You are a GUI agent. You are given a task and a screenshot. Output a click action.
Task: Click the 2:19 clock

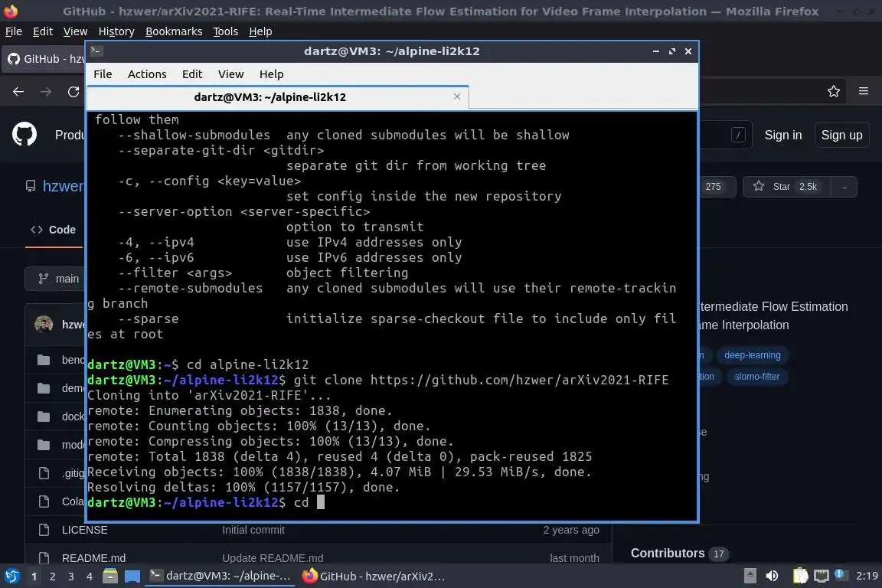[867, 577]
